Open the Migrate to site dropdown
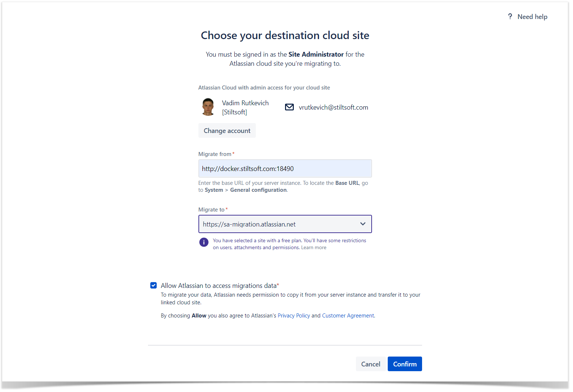The image size is (573, 392). click(x=278, y=224)
